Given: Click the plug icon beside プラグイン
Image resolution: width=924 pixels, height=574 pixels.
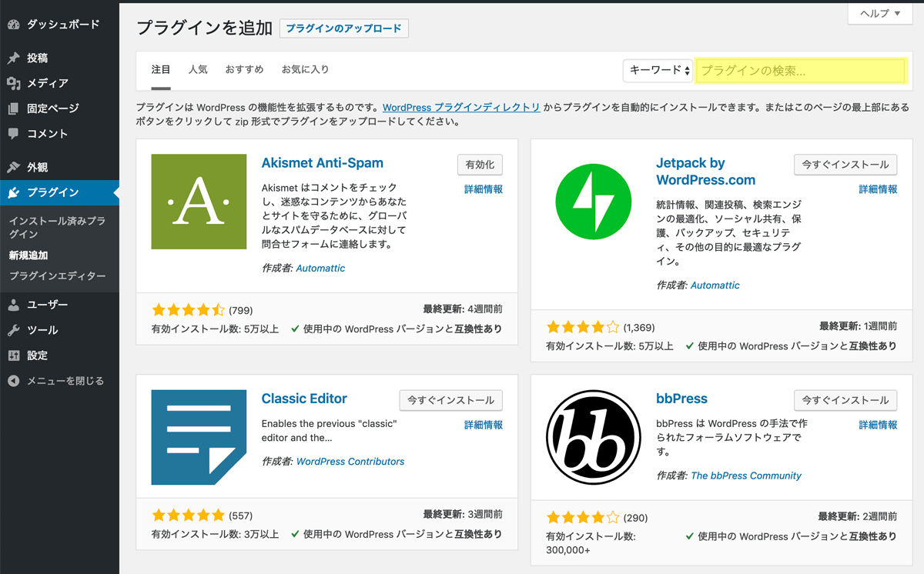Looking at the screenshot, I should point(13,192).
